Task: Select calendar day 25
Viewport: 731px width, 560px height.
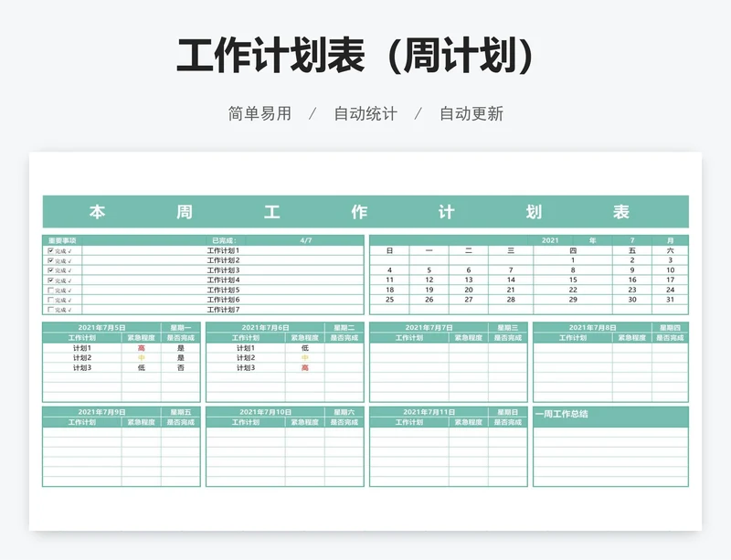Action: pos(390,300)
